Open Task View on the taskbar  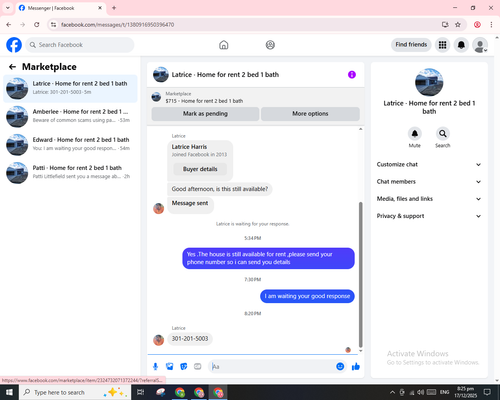(x=141, y=392)
